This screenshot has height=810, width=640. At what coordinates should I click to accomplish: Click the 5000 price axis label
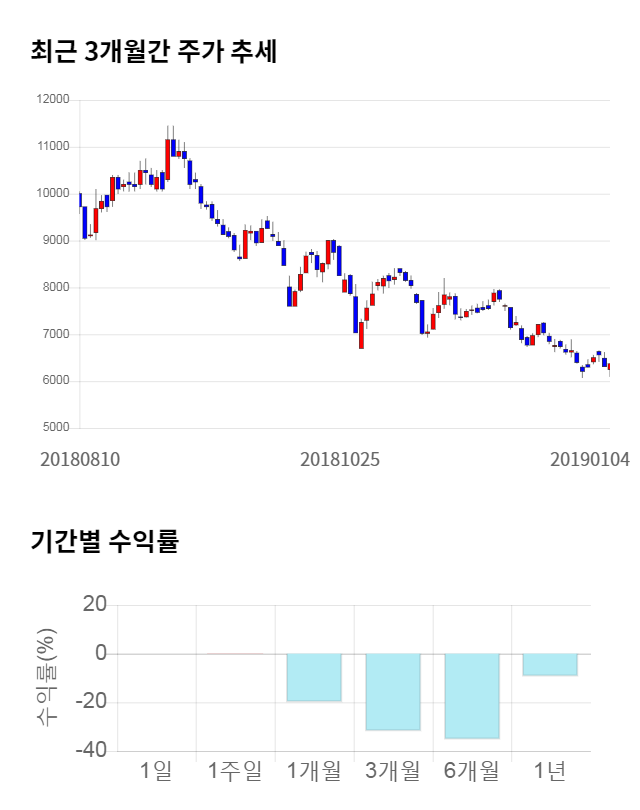[55, 428]
